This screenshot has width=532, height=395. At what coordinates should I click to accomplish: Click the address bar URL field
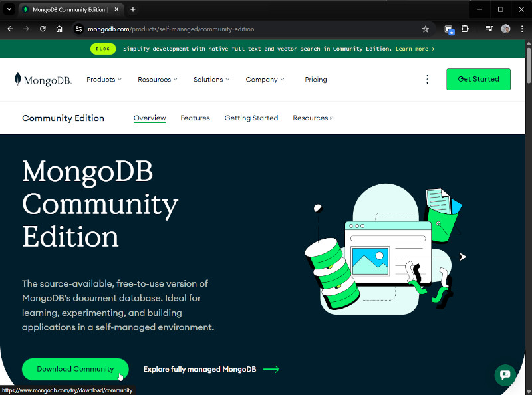(x=253, y=29)
